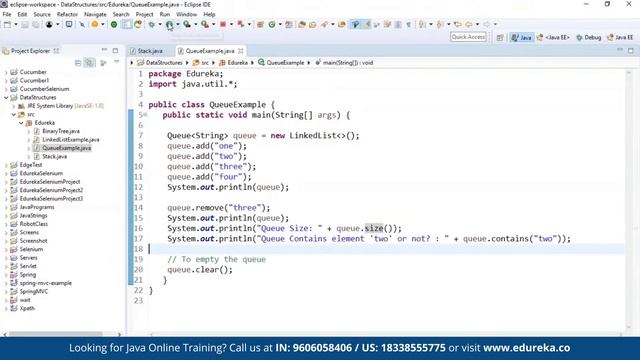Viewport: 640px width, 360px height.
Task: Open the Run menu
Action: pos(165,14)
